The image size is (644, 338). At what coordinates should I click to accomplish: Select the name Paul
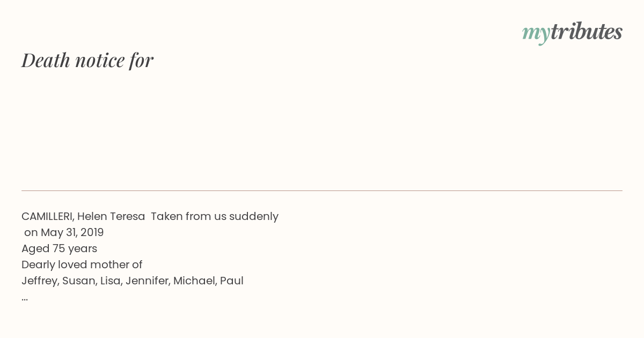(x=232, y=281)
